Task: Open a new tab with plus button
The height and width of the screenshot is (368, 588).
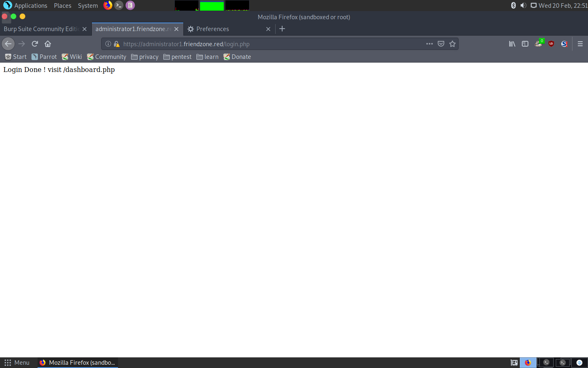Action: (x=282, y=29)
